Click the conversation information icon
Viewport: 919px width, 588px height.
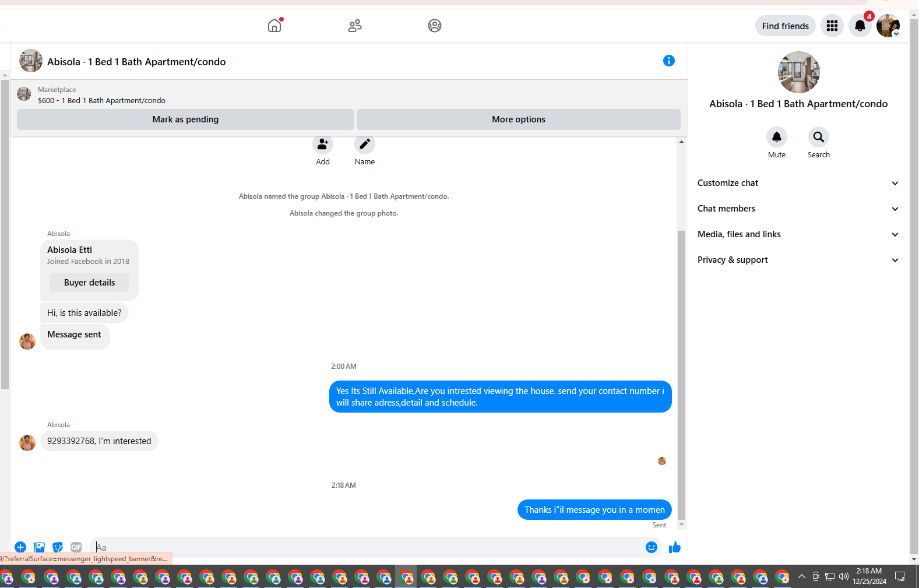669,61
